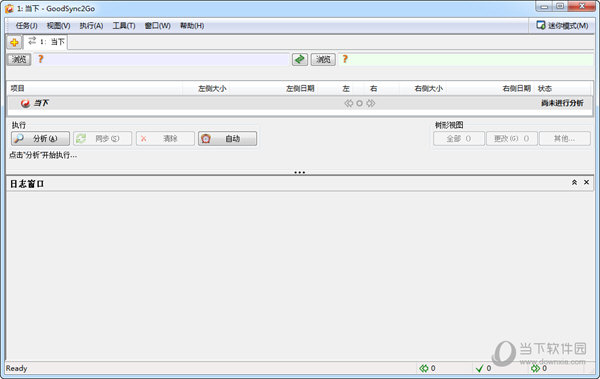Select the right-to-left arrow in job row
Image resolution: width=600 pixels, height=379 pixels.
[x=348, y=103]
